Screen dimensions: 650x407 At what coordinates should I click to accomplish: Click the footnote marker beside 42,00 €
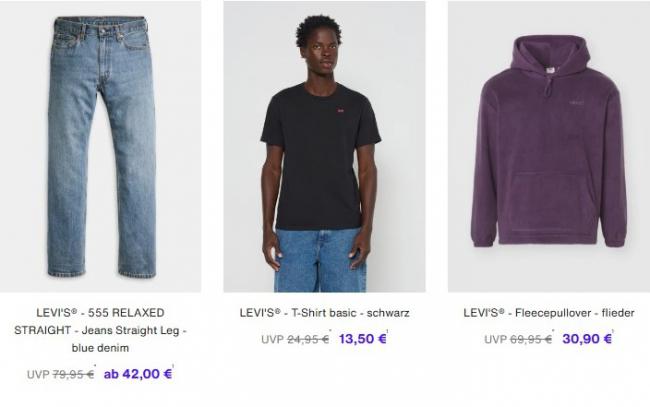(173, 366)
